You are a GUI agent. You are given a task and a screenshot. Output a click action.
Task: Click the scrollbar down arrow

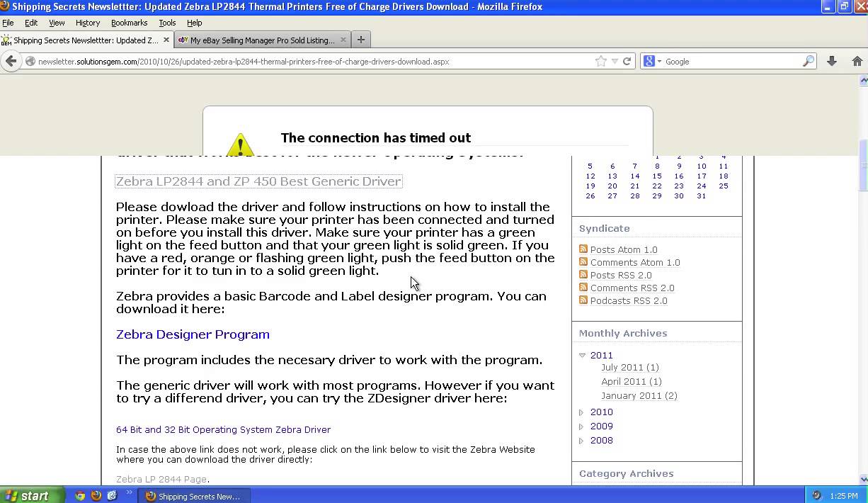tap(864, 480)
